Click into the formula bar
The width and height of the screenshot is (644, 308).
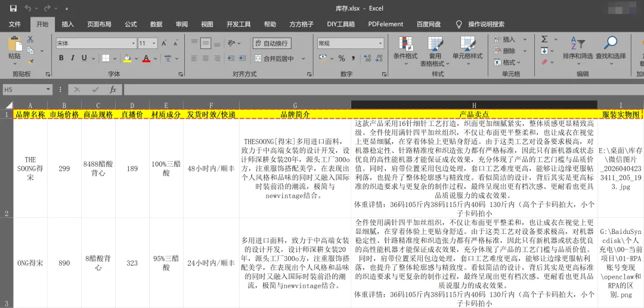coord(382,89)
